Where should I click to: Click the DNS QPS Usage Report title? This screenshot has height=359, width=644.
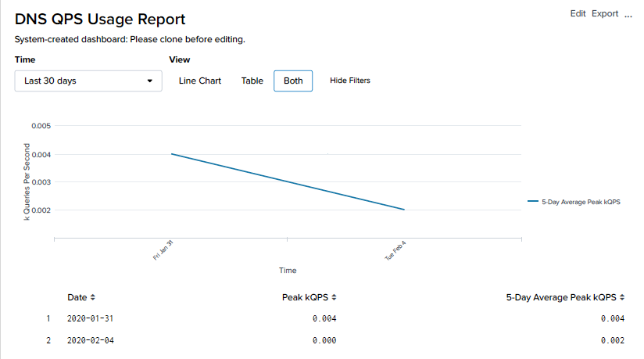100,19
